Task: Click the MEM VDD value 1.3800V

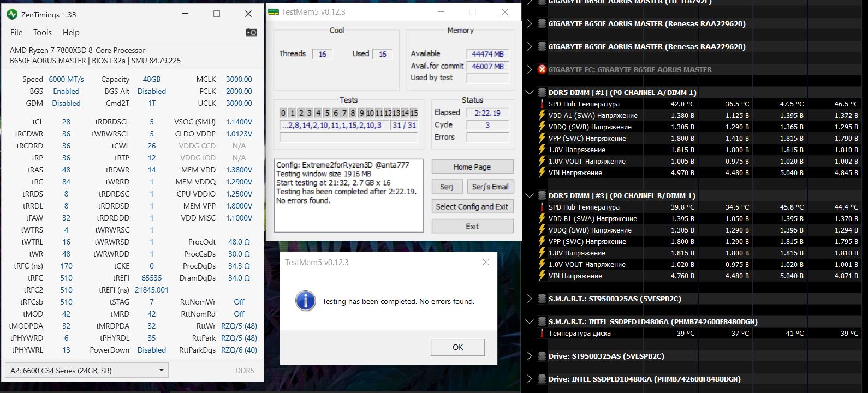Action: [x=239, y=170]
